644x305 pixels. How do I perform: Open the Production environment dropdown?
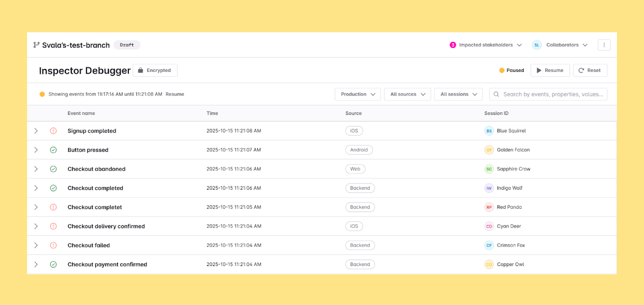point(358,94)
